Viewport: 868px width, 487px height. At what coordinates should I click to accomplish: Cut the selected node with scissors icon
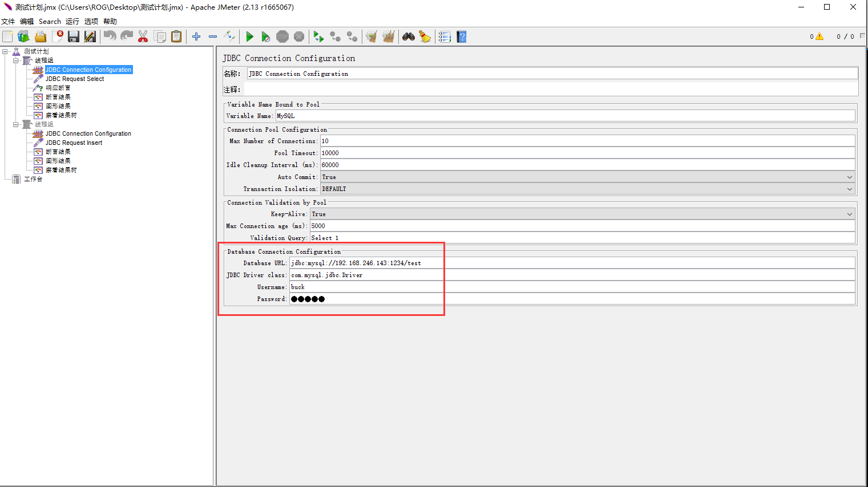point(143,36)
